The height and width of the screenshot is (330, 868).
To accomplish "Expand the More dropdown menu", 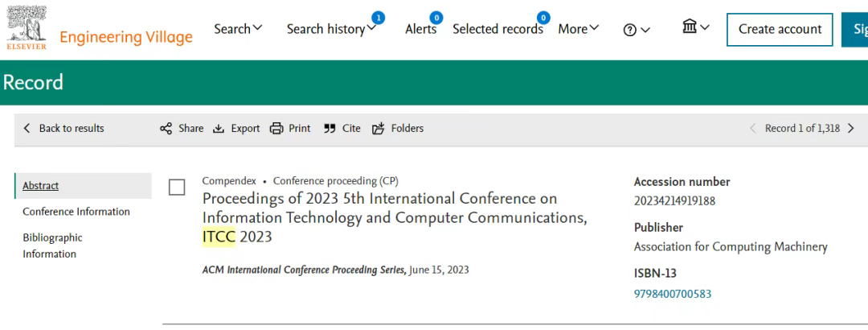I will (579, 29).
